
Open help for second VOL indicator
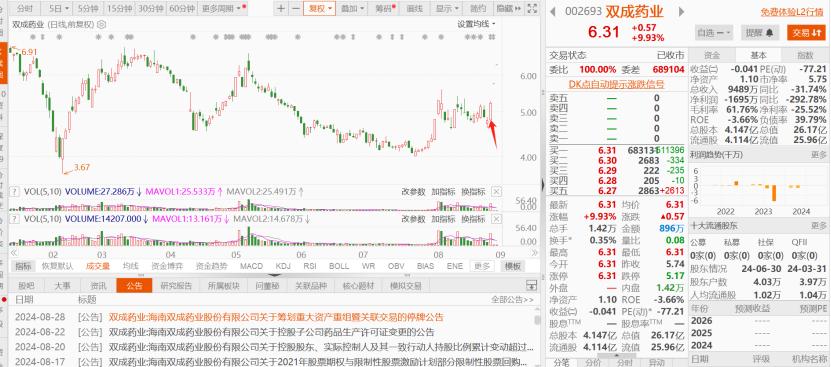14,219
